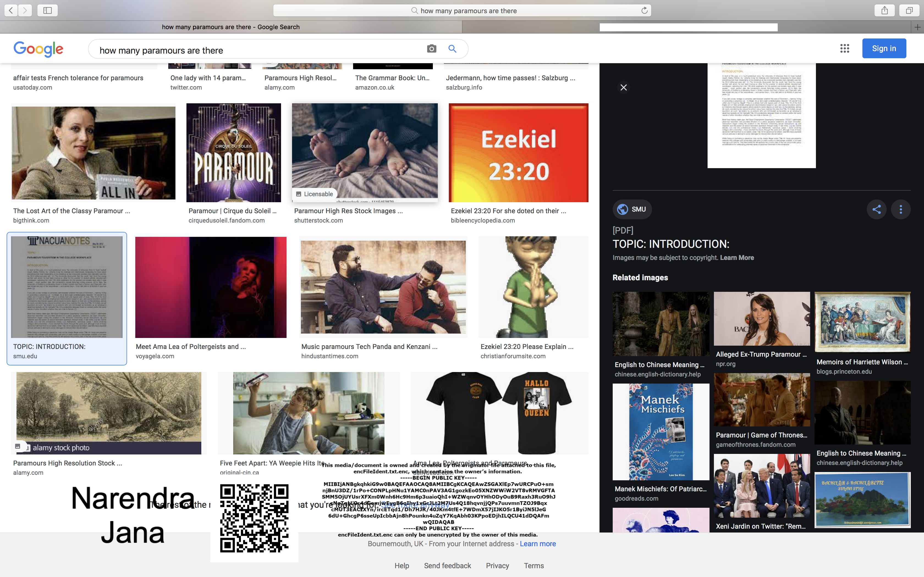This screenshot has height=577, width=924.
Task: Open the tab overview icon in Safari
Action: (x=909, y=10)
